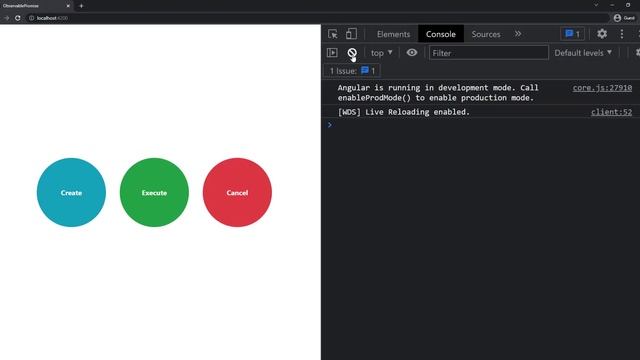Close the ObservablePromise browser tab
Screen dimensions: 640x360
pos(68,6)
